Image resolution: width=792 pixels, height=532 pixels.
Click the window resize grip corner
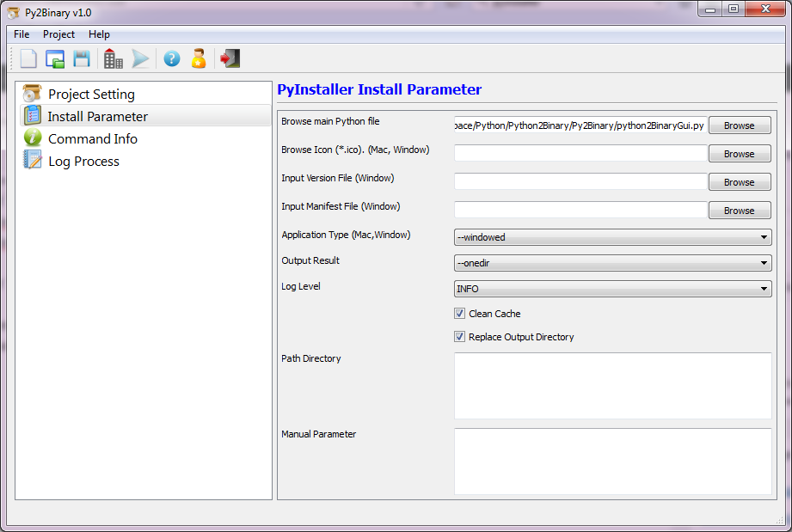780,520
